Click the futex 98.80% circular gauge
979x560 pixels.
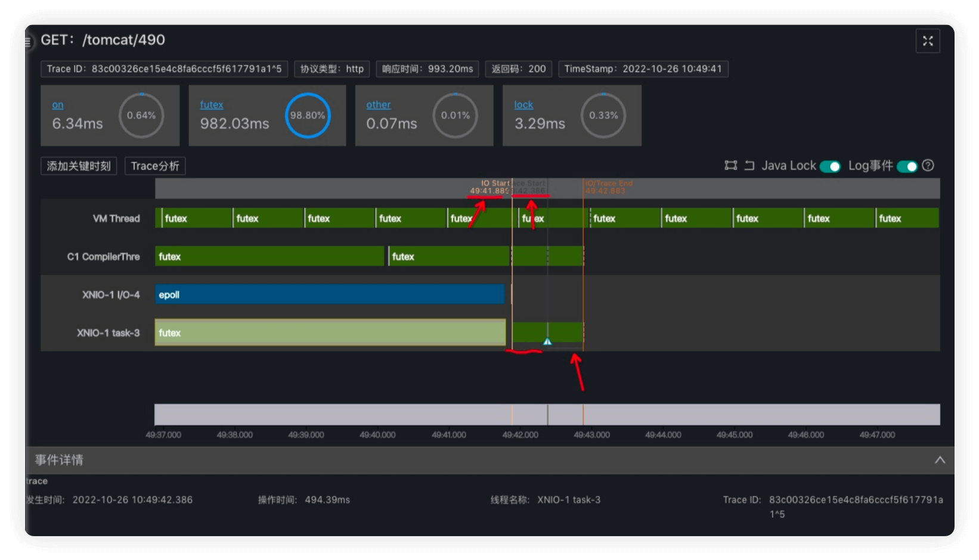(x=308, y=116)
